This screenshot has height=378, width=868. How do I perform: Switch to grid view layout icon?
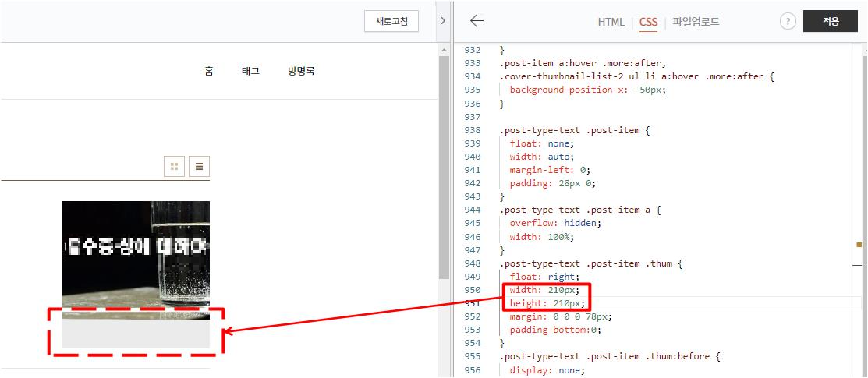pos(175,166)
